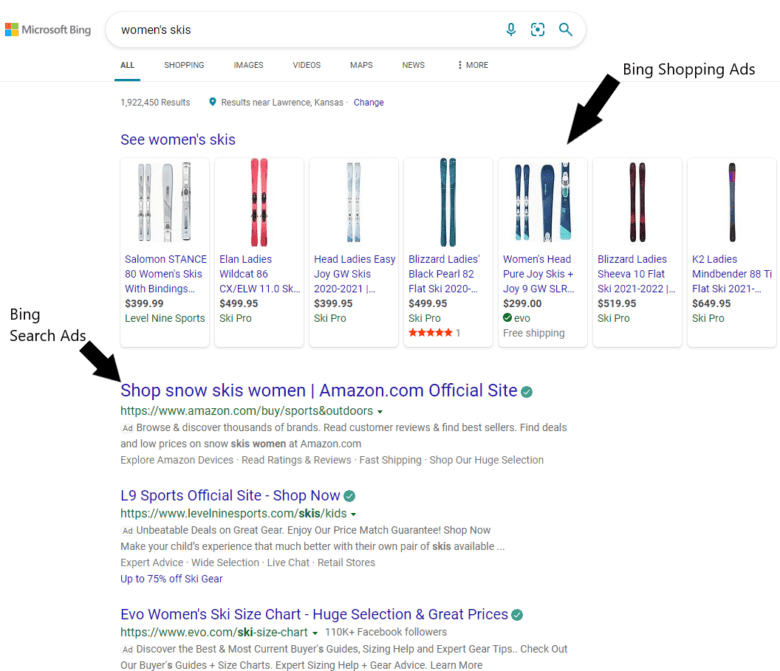
Task: Click the green evo checkmark icon in the shopping card
Action: click(507, 318)
